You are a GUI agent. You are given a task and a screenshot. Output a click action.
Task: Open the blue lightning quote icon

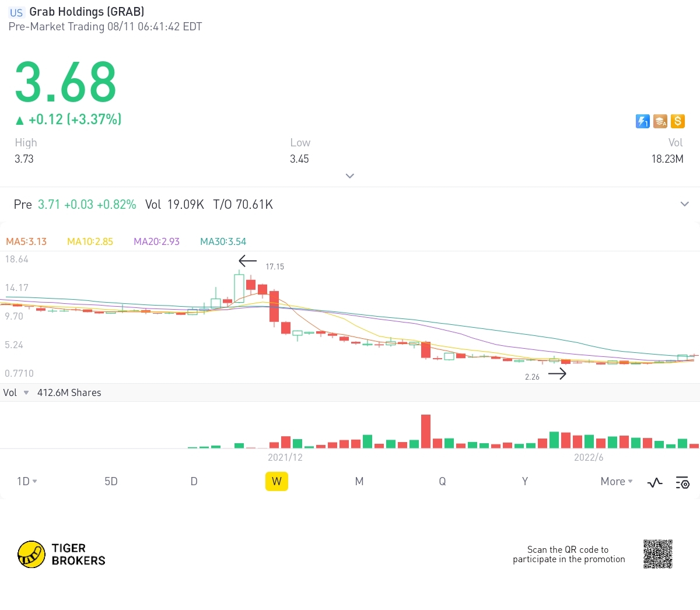(643, 121)
